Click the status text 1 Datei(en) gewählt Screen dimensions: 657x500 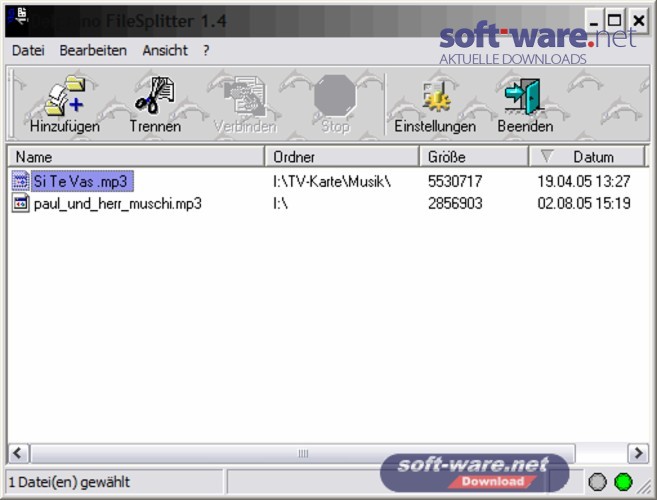click(69, 482)
